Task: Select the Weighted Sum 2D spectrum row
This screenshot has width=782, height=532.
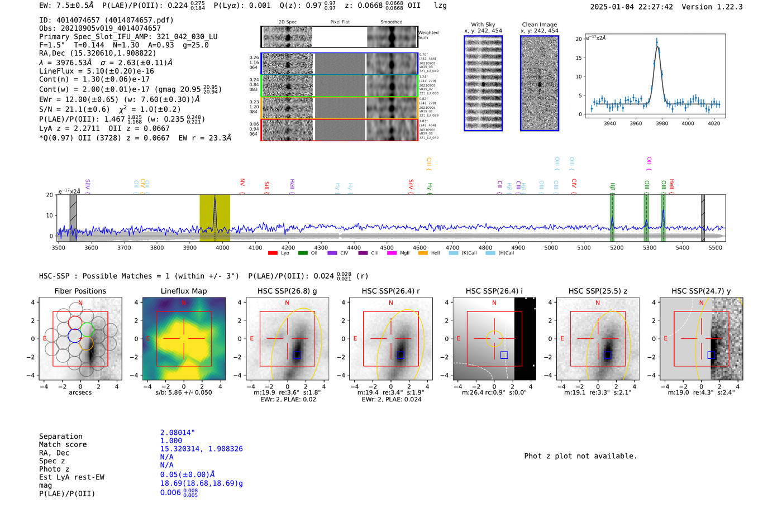Action: (x=340, y=37)
